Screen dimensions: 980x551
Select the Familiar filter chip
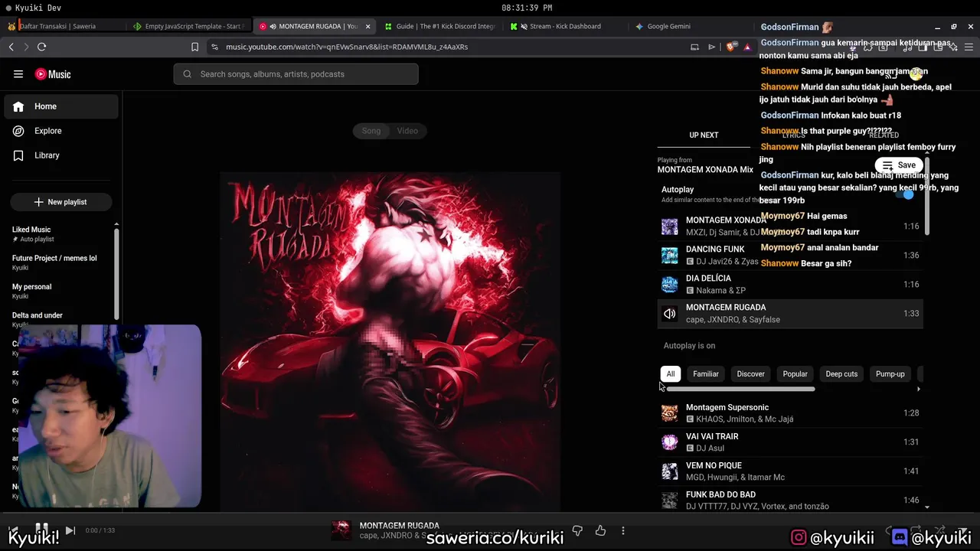[x=706, y=374]
